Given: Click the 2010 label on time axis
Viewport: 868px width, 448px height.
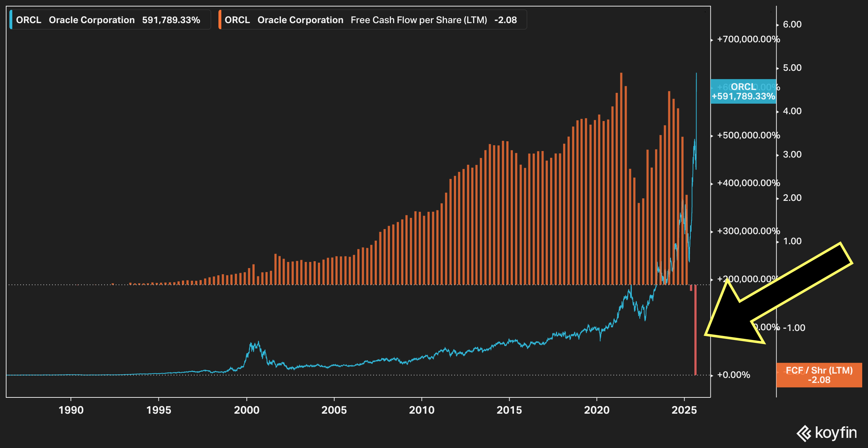Looking at the screenshot, I should click(x=422, y=410).
